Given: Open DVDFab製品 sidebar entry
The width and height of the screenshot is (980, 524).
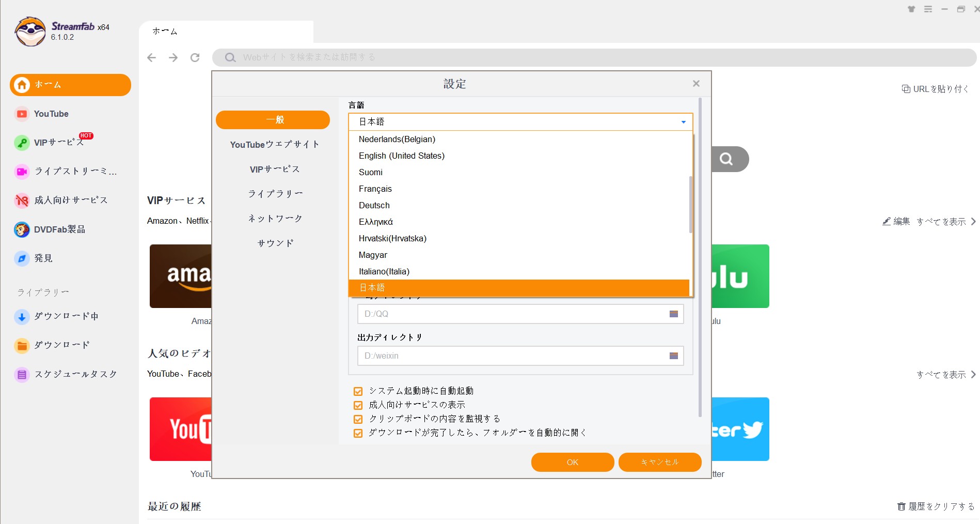Looking at the screenshot, I should (x=50, y=229).
